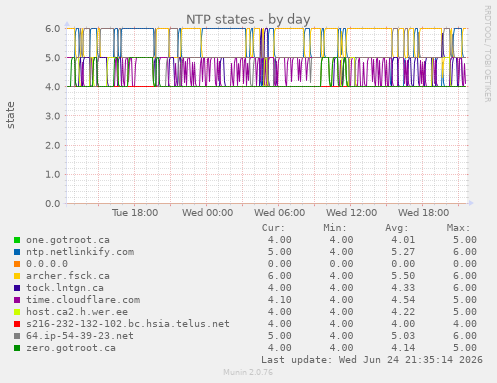Select the archer.fsck.ca legend label

point(68,276)
